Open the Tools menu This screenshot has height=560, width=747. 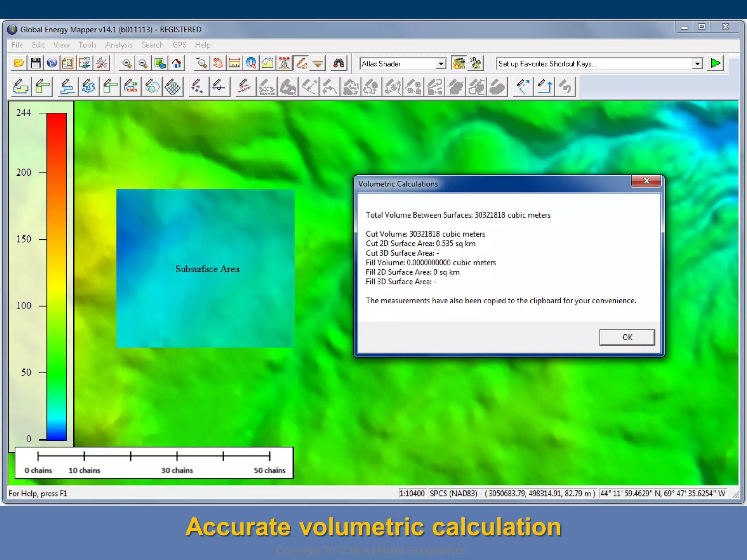point(87,45)
